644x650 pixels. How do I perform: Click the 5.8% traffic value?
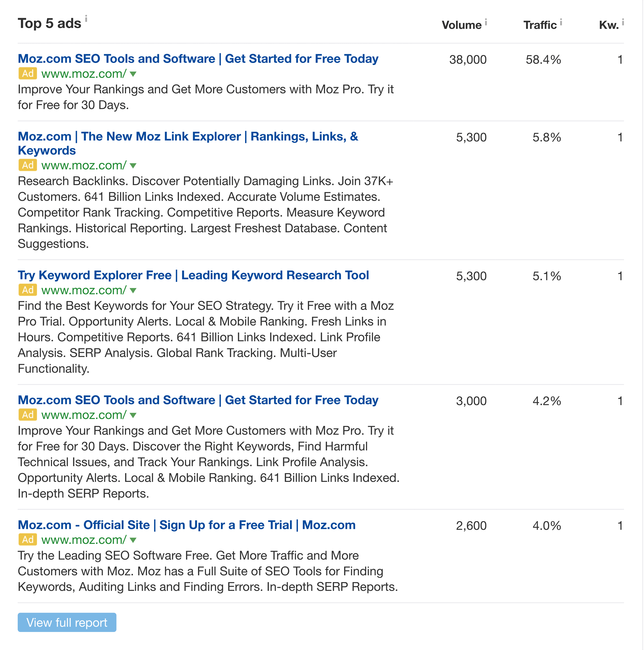point(547,137)
